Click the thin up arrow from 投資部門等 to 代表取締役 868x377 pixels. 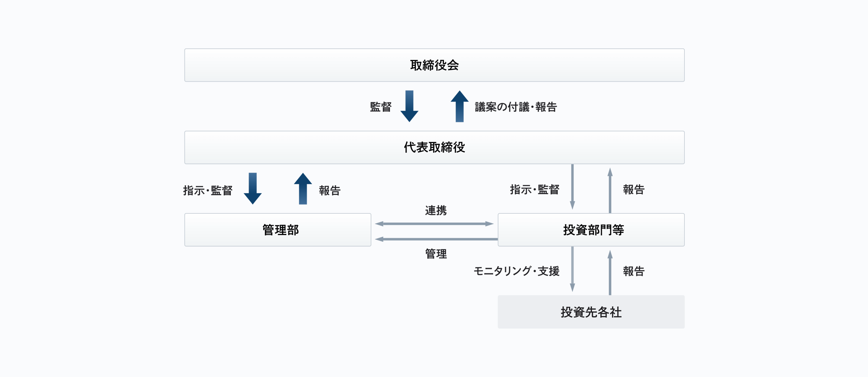click(x=610, y=190)
